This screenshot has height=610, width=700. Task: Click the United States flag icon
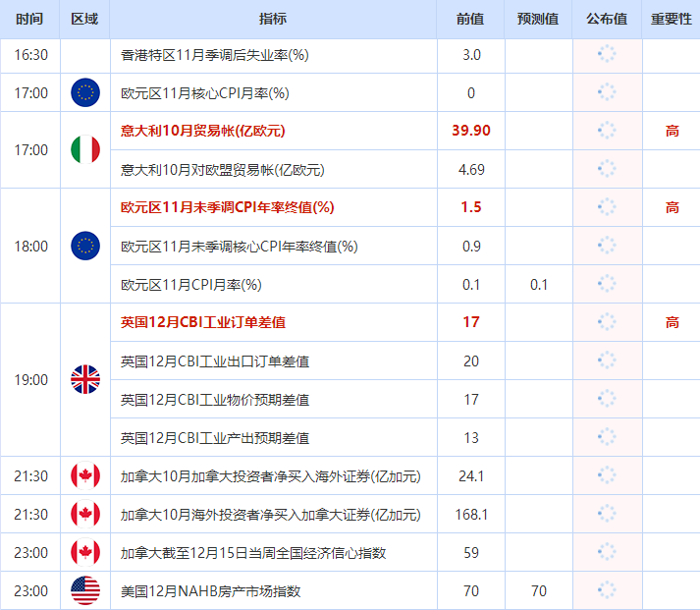click(85, 590)
